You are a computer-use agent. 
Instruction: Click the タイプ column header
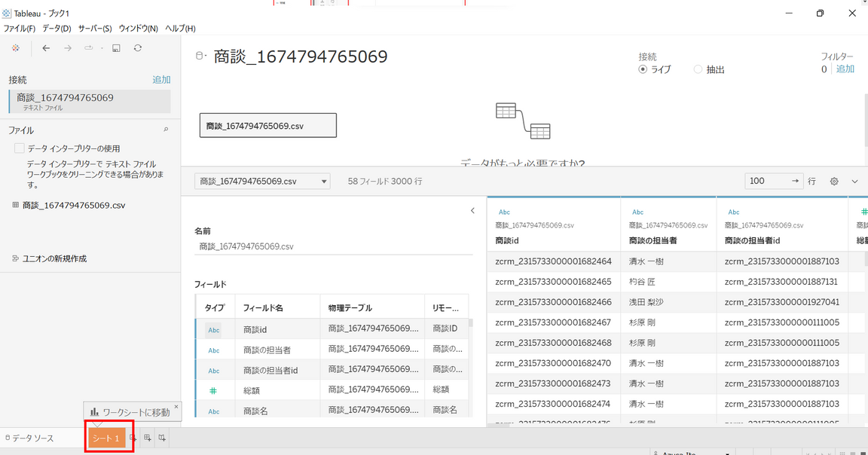tap(215, 308)
